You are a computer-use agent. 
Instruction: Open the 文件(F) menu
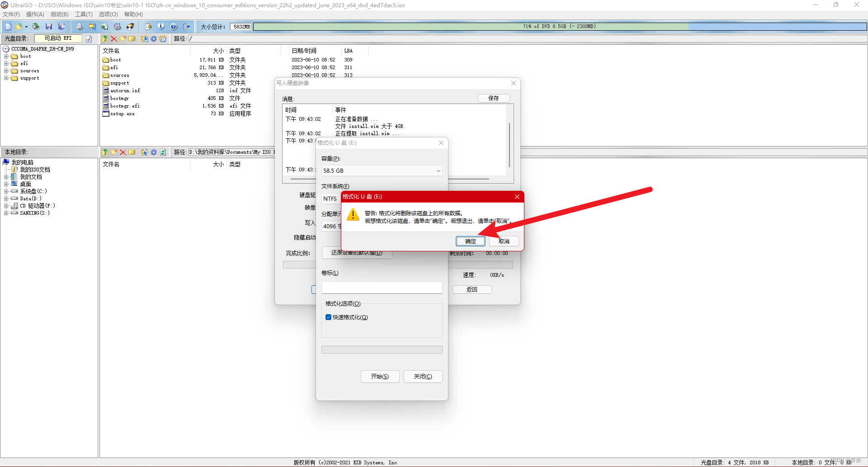(11, 14)
